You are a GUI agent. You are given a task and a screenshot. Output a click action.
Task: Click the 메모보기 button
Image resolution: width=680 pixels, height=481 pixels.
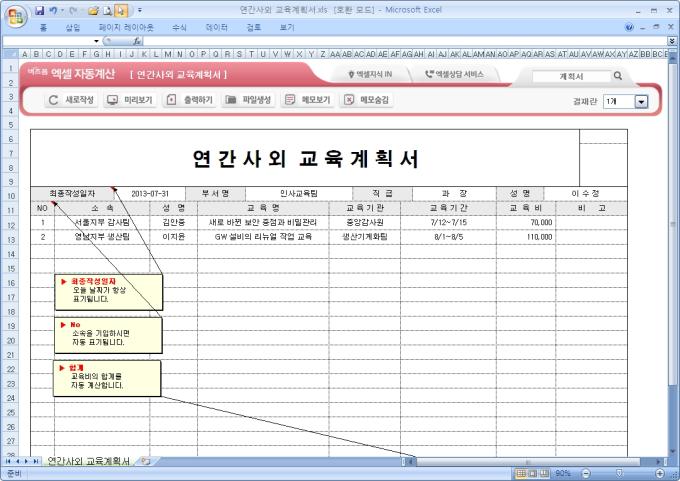coord(307,100)
